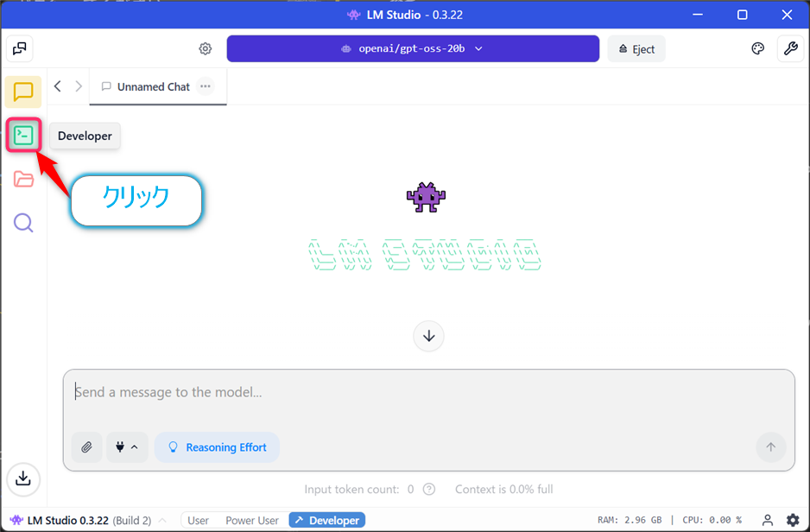Maximize the LM Studio window

click(742, 15)
